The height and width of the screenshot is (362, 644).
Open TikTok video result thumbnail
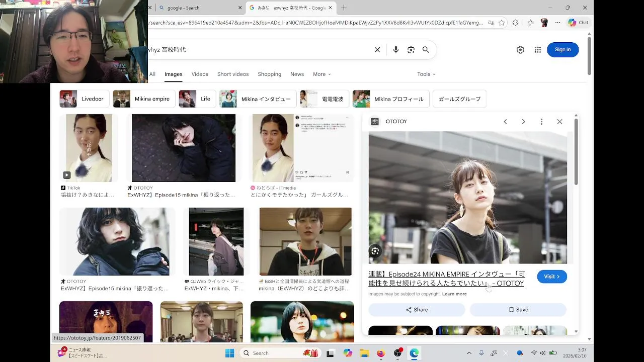point(89,148)
